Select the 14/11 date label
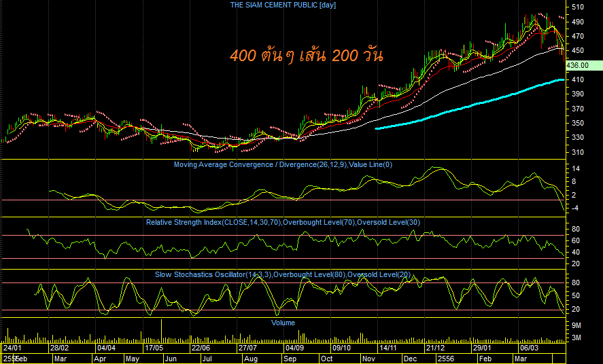The image size is (603, 364). (x=388, y=348)
